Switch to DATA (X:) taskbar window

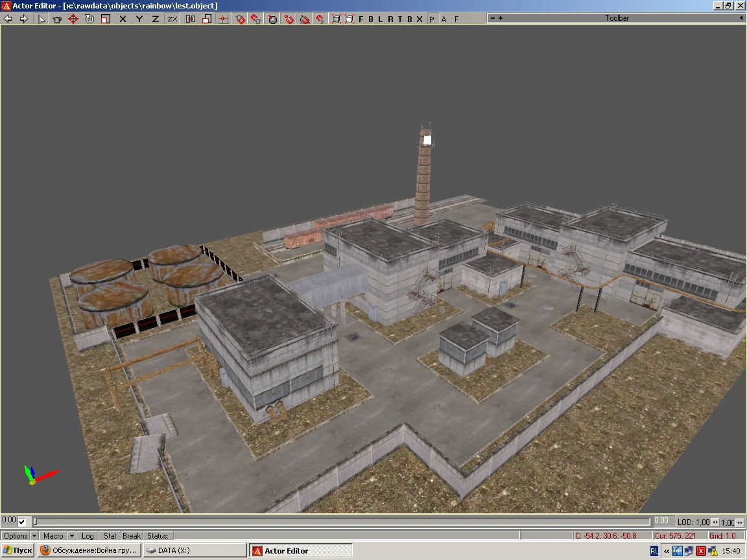coord(195,550)
